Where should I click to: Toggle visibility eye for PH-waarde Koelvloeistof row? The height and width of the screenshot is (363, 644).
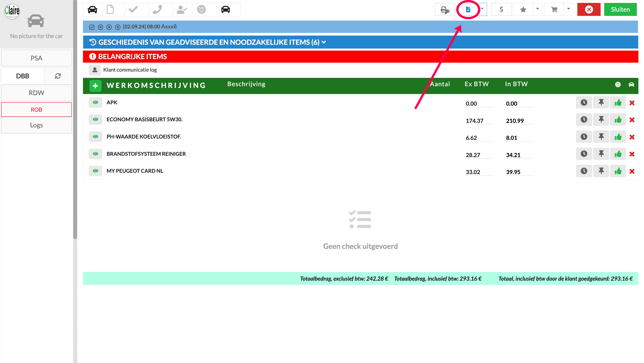tap(95, 137)
